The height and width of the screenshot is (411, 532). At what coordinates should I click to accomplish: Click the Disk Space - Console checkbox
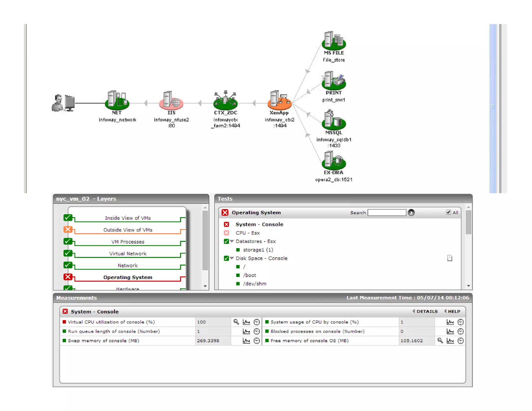click(226, 258)
